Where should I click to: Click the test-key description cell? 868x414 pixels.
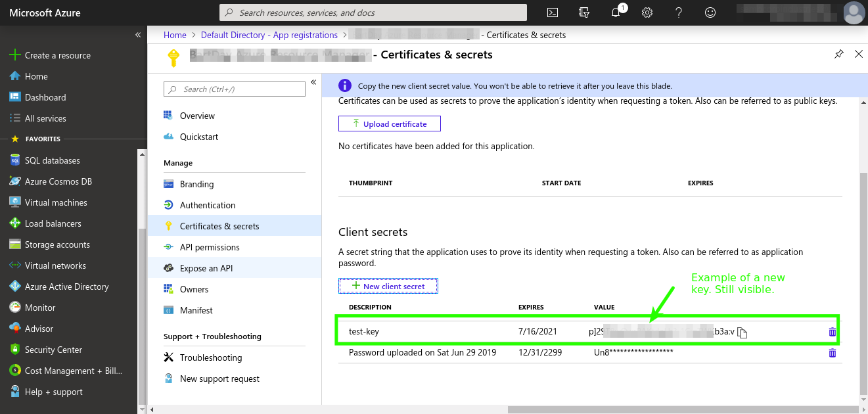pos(364,332)
